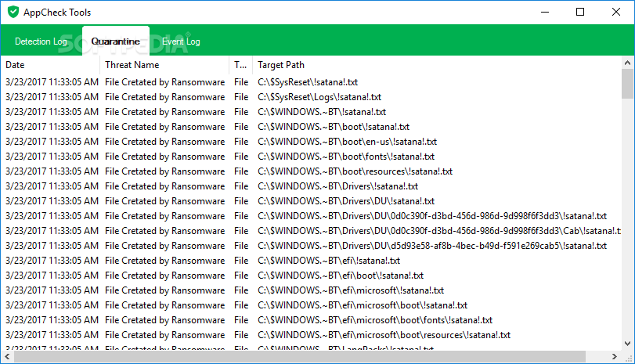Select path ending 9d998f6f3dd3\!satana!.txt
635x364 pixels.
click(432, 216)
